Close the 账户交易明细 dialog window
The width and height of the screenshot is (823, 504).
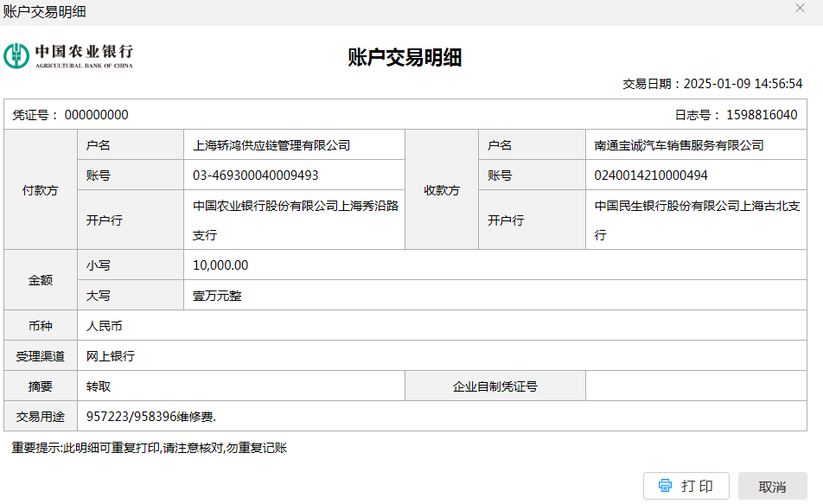[800, 8]
